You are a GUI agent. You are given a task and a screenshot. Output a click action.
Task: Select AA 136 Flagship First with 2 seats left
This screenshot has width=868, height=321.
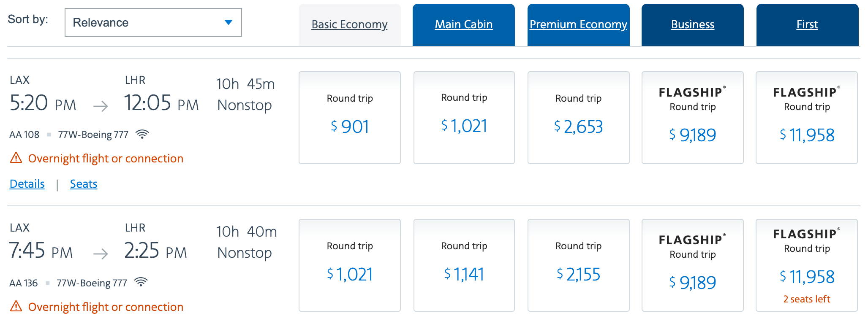pos(806,265)
